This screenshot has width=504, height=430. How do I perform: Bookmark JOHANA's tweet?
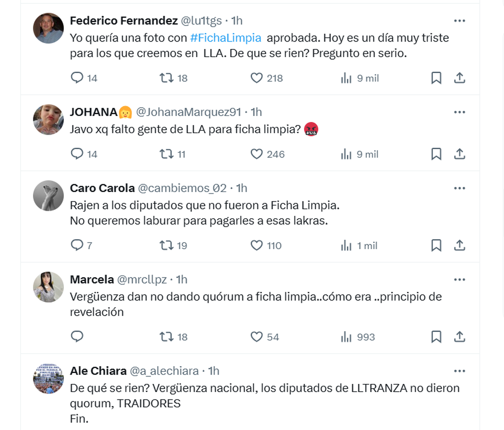[x=436, y=154]
